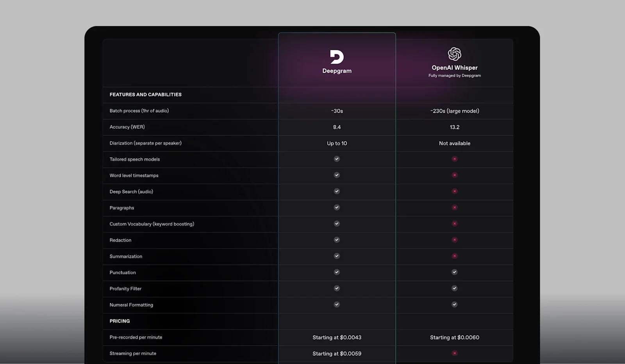Toggle the Paragraphs checkmark under Deepgram
This screenshot has width=625, height=364.
337,207
